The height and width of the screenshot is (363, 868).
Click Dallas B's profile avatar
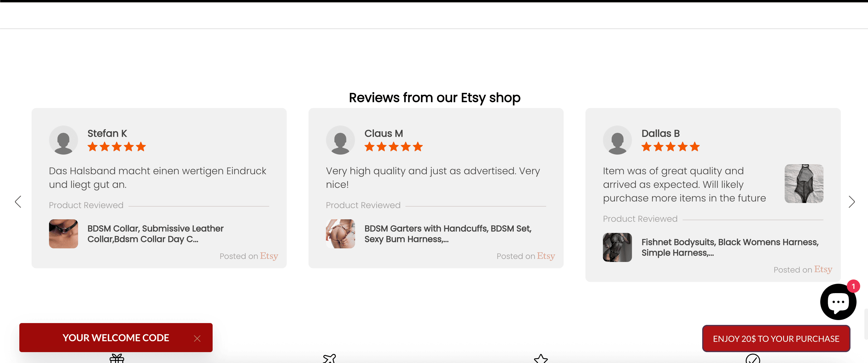click(x=617, y=140)
